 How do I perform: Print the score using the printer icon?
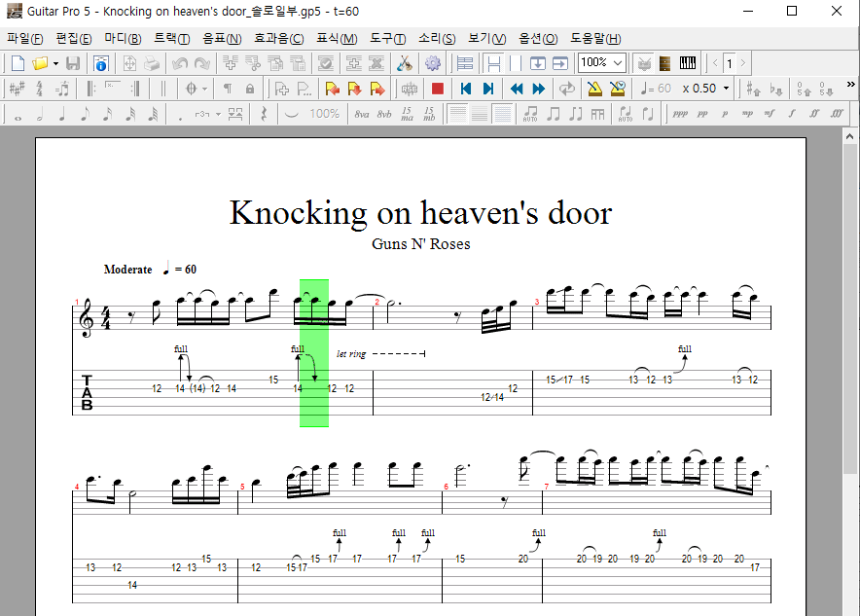pos(152,63)
